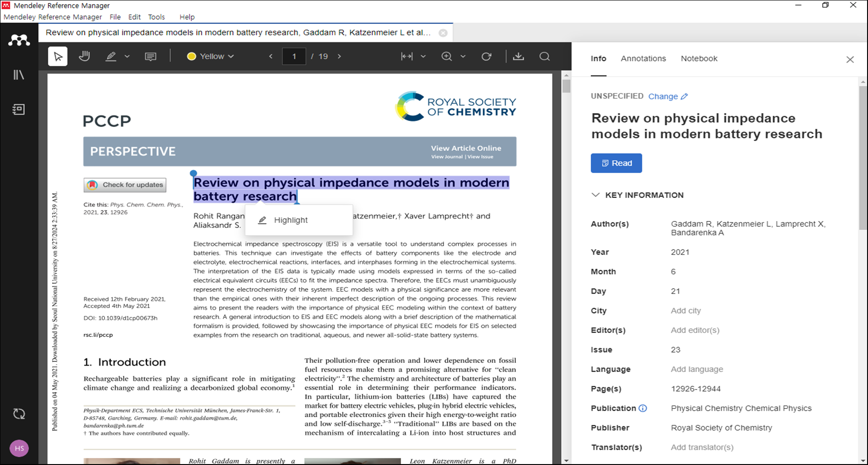
Task: Click the Info panel scrollbar thumb
Action: point(863,157)
